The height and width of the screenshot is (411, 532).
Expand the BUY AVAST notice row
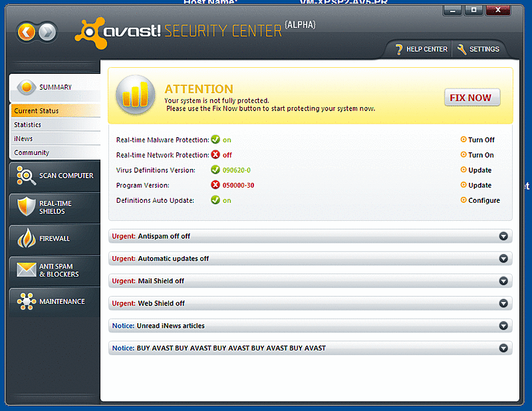coord(310,348)
